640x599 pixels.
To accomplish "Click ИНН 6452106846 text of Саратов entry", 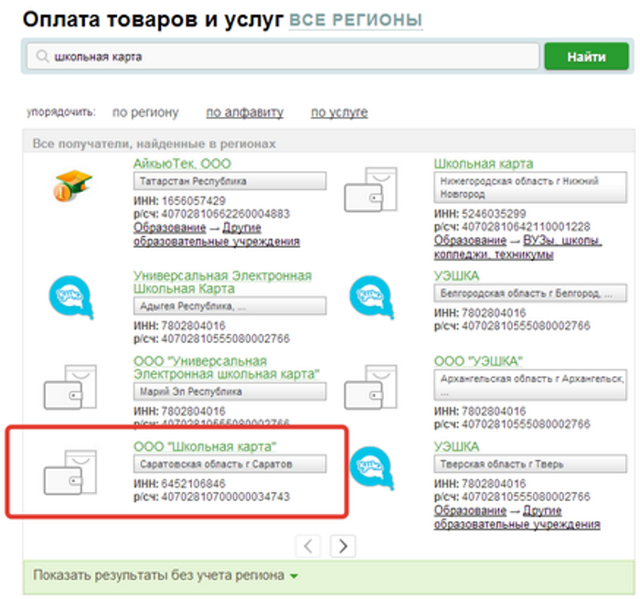I will (180, 484).
